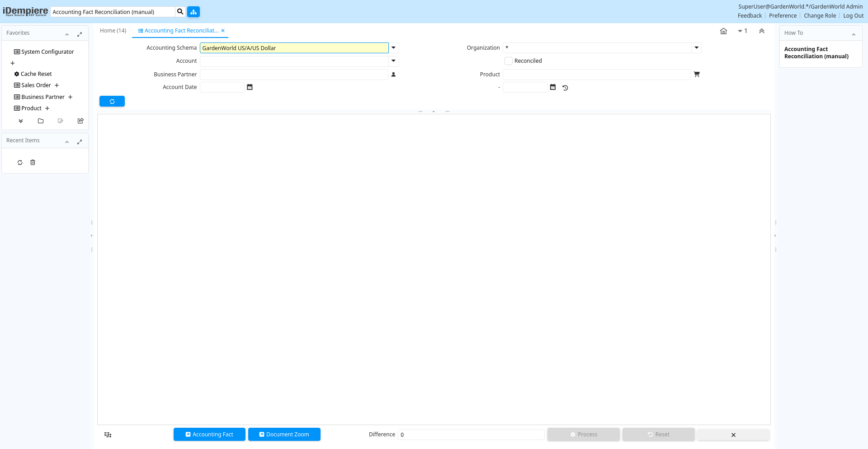
Task: Click the search magnifier icon
Action: point(180,12)
